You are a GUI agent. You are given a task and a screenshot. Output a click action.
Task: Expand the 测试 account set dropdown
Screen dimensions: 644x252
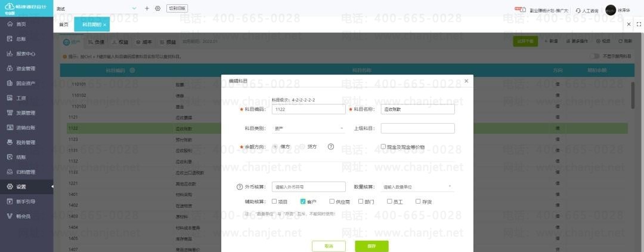point(96,8)
